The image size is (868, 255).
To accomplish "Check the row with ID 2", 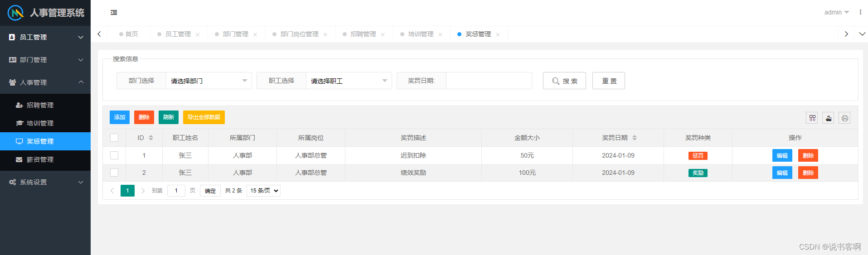I will pos(114,173).
